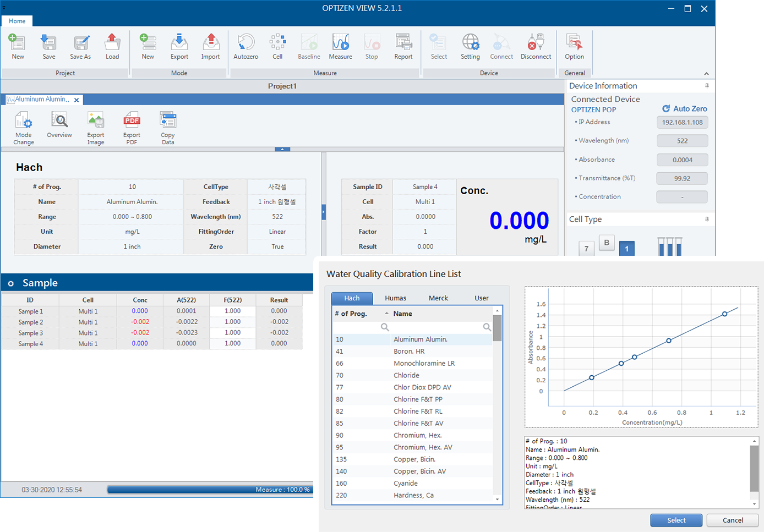Click the Select button in dialog

point(676,520)
